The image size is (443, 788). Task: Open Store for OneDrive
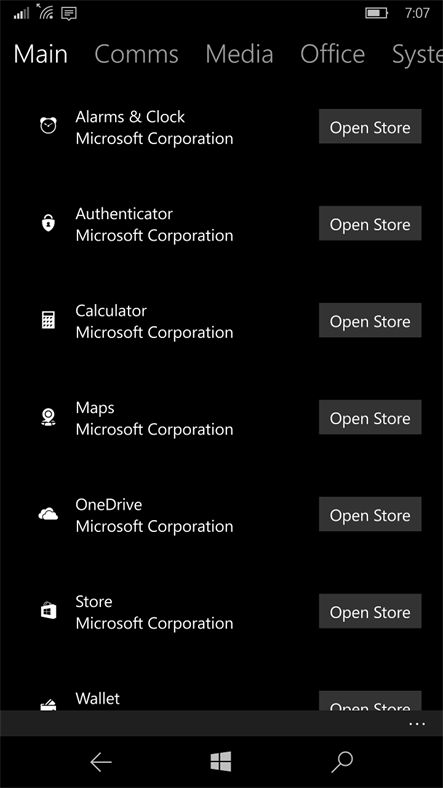(370, 514)
